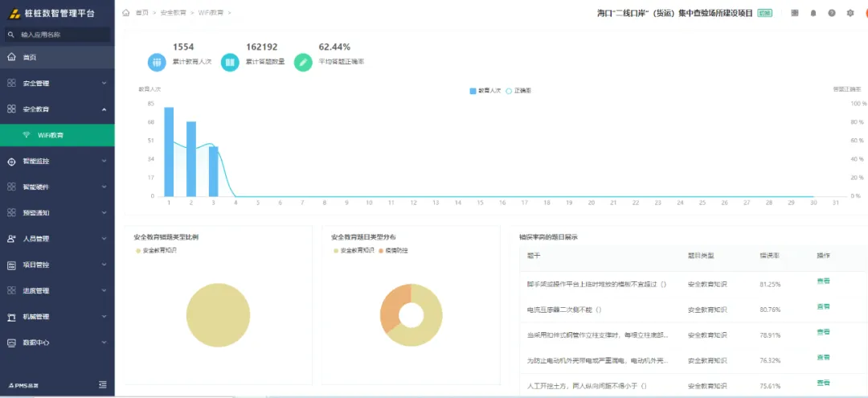Toggle 安全教育知识 legend in 错题类型比例 chart
This screenshot has width=868, height=398.
click(x=156, y=251)
